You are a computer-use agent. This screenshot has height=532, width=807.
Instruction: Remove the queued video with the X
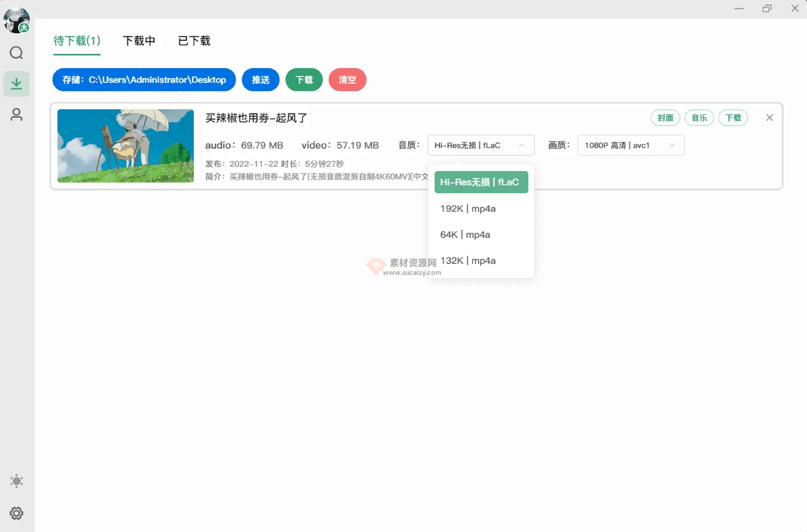(x=769, y=118)
